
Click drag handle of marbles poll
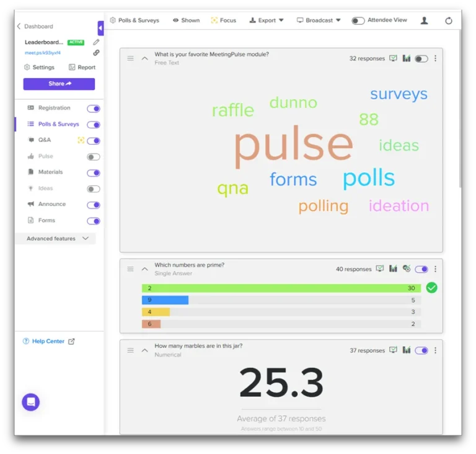pyautogui.click(x=131, y=350)
